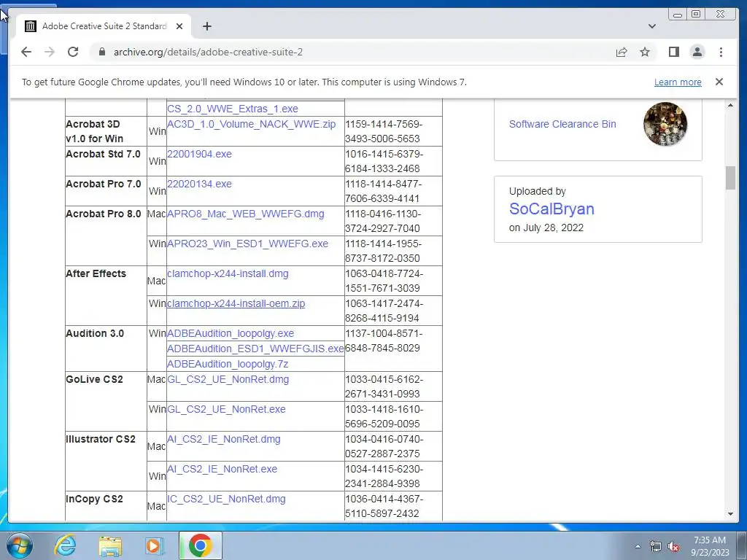Show hidden system tray icons
The image size is (747, 560).
[638, 546]
